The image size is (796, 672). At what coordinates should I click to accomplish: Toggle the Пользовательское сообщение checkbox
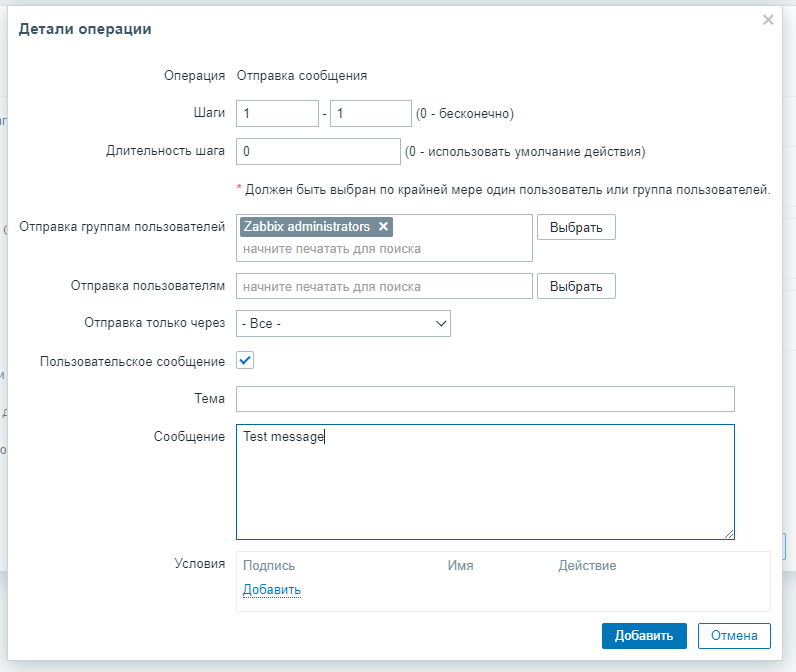245,360
